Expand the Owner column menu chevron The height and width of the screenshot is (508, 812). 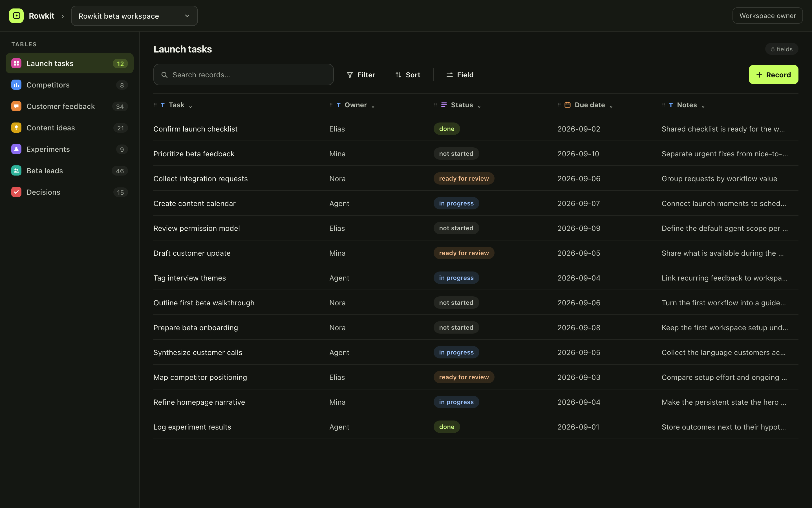[x=373, y=106]
